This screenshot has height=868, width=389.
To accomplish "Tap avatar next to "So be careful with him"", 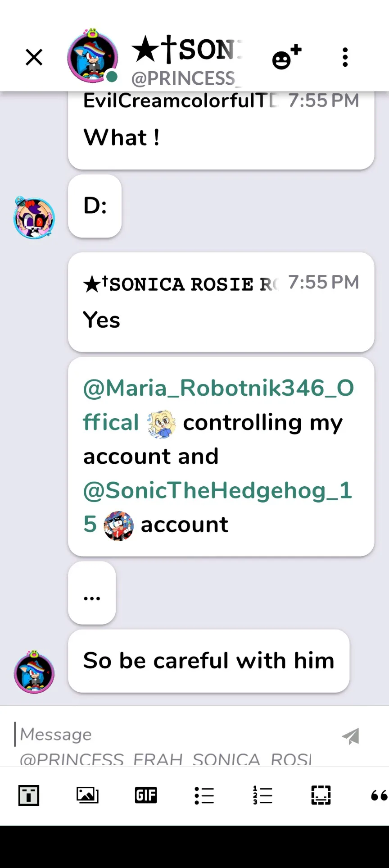I will [x=34, y=672].
